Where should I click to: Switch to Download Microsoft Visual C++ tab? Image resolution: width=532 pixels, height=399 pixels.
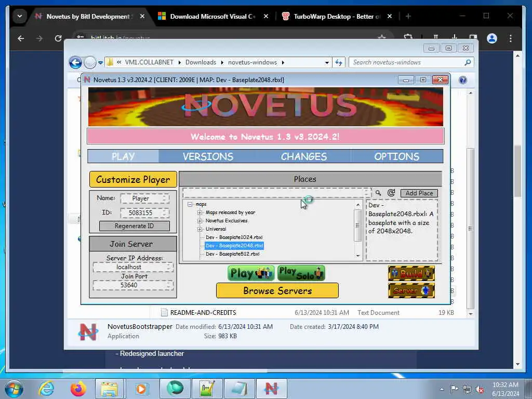[x=212, y=16]
